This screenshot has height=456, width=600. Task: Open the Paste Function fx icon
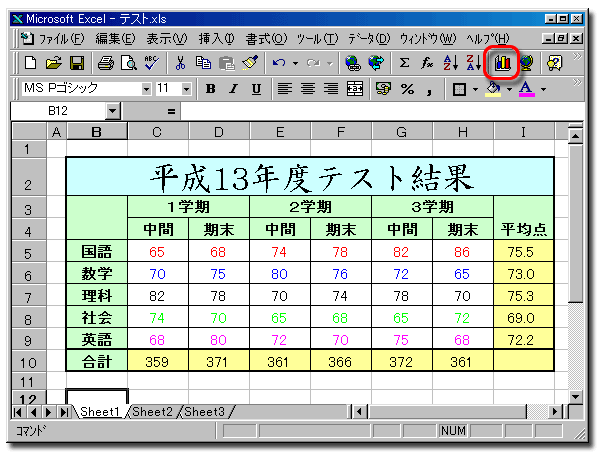pyautogui.click(x=427, y=63)
